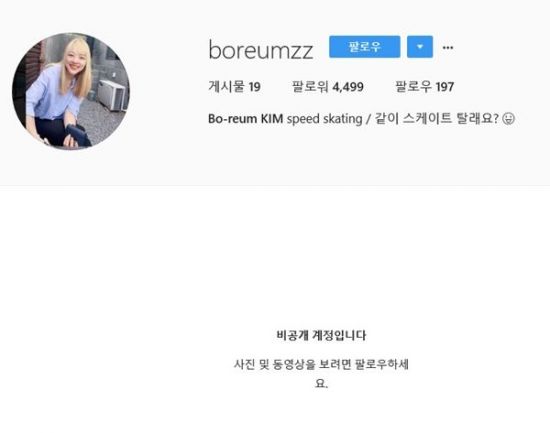Click the 게시물 19 posts count
This screenshot has height=433, width=550.
(x=234, y=87)
